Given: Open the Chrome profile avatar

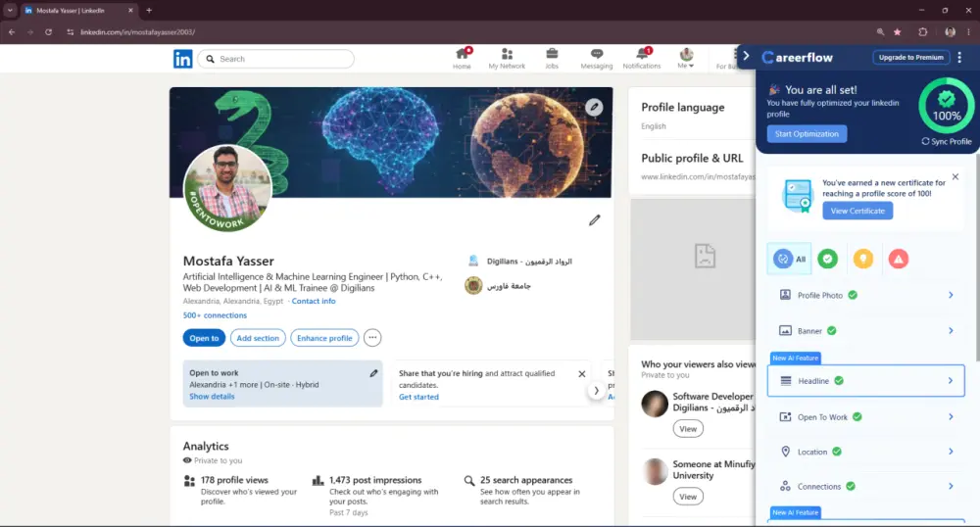Looking at the screenshot, I should click(x=950, y=32).
